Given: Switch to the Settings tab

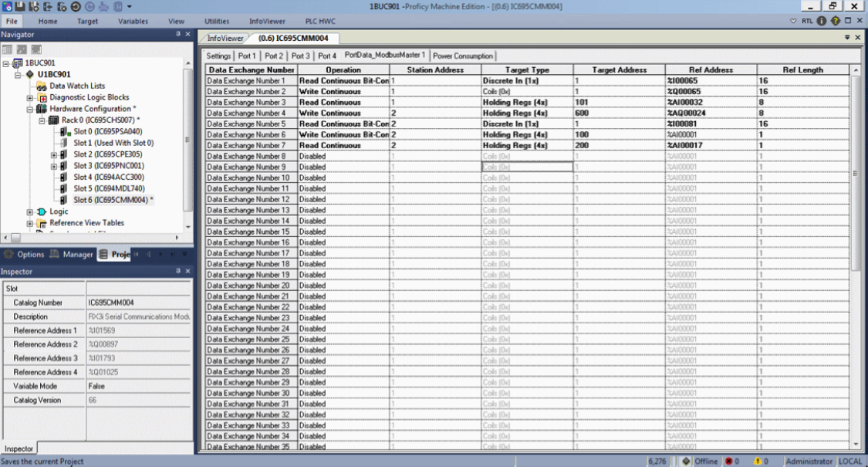Looking at the screenshot, I should click(x=218, y=56).
